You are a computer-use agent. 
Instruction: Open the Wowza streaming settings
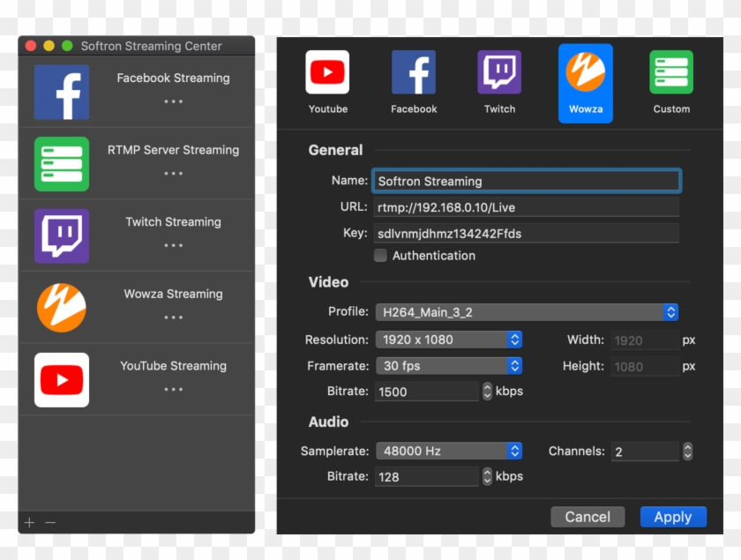click(585, 72)
